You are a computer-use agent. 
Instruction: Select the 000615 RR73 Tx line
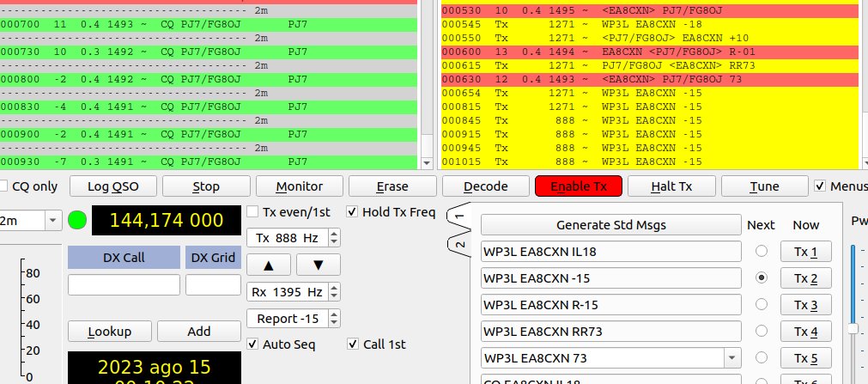(x=650, y=65)
